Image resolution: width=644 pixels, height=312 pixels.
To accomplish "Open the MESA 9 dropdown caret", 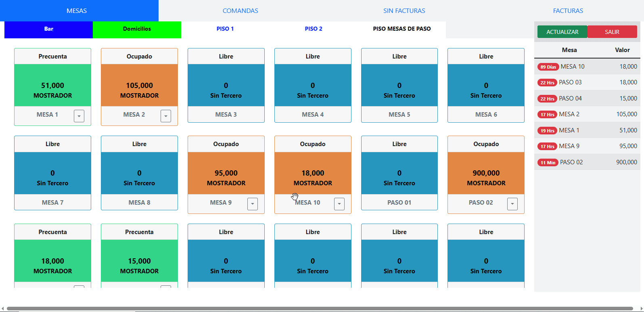I will [x=253, y=204].
